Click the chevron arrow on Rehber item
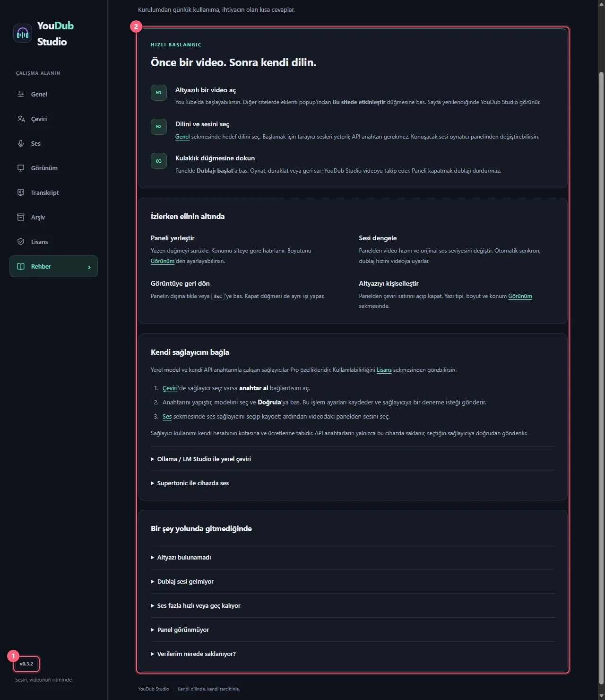This screenshot has height=700, width=605. (89, 267)
